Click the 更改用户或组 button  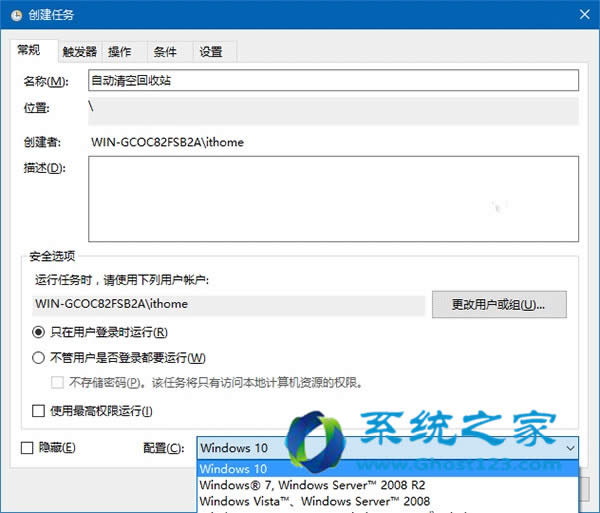point(499,305)
